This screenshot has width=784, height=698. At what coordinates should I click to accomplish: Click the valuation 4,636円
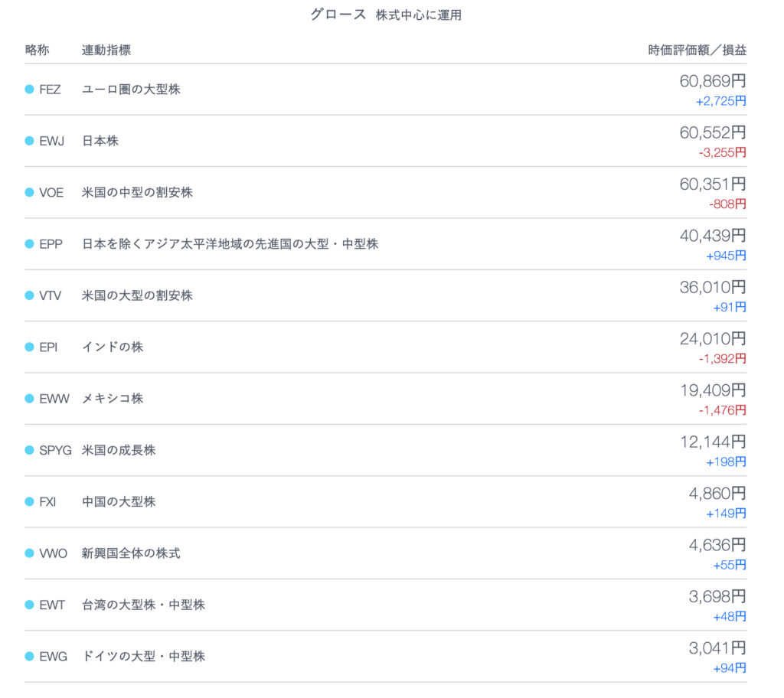717,545
